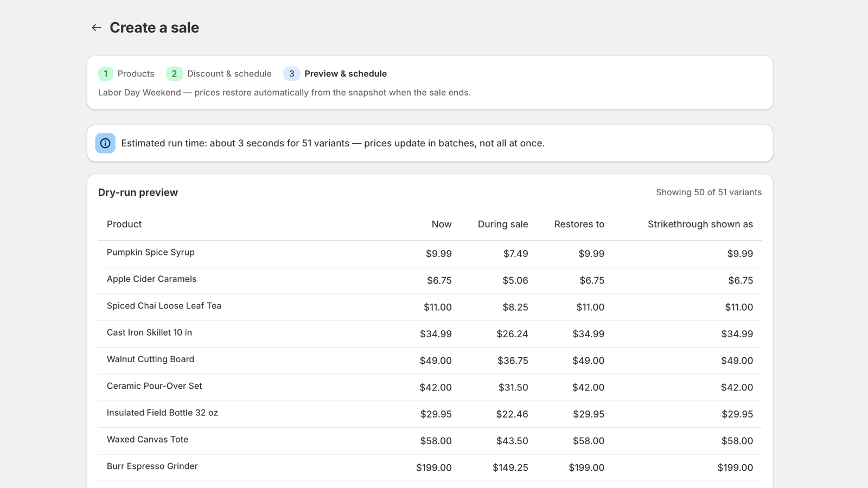Click the info icon in the run time banner
Image resolution: width=868 pixels, height=488 pixels.
[x=105, y=143]
